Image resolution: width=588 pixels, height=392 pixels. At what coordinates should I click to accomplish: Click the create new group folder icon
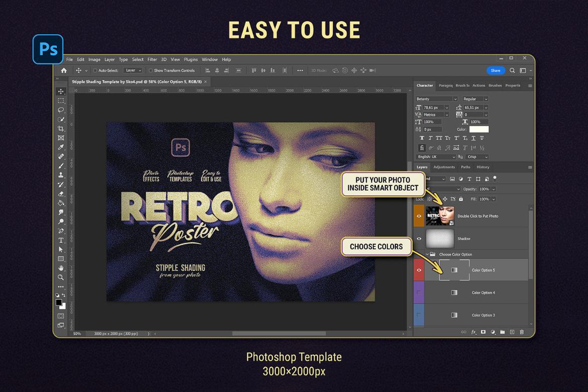(502, 332)
